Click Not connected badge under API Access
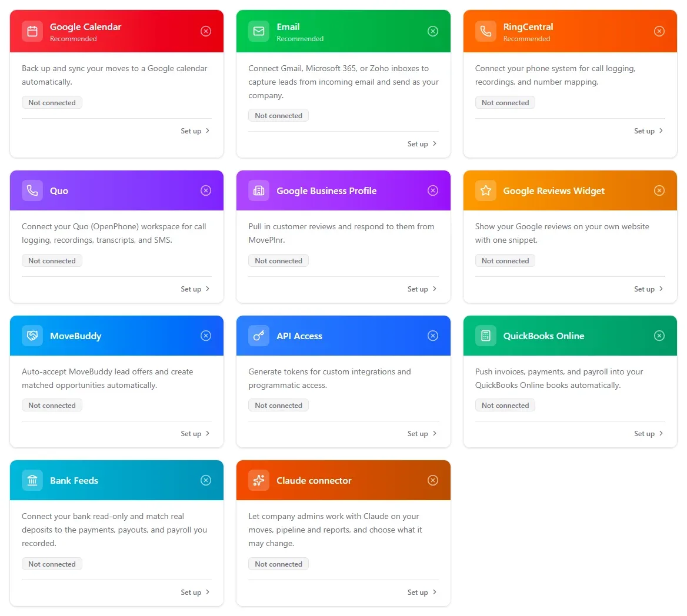The height and width of the screenshot is (616, 687). pos(279,406)
